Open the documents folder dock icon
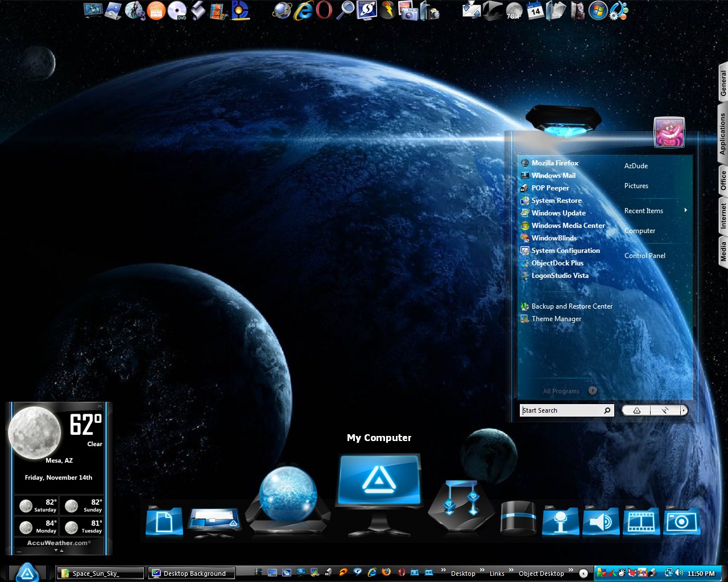The image size is (728, 582). point(164,521)
